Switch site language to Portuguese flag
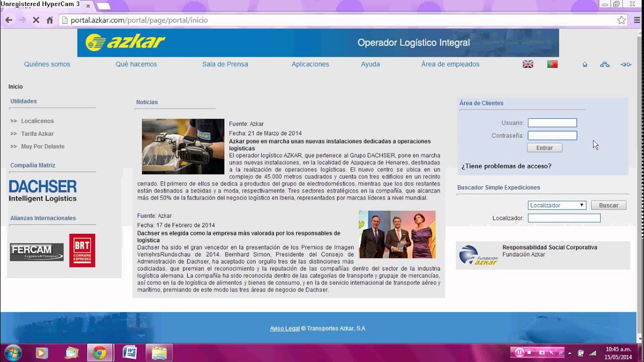 coord(552,64)
